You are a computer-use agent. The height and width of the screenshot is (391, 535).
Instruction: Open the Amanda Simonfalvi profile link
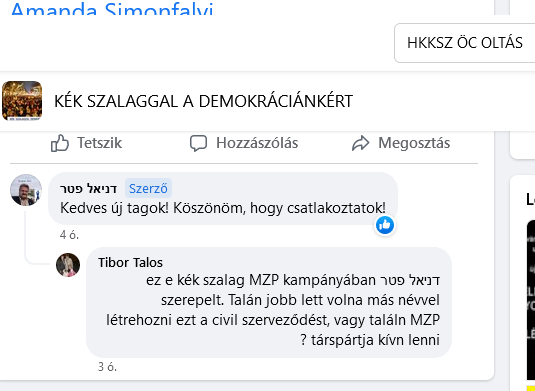coord(112,8)
